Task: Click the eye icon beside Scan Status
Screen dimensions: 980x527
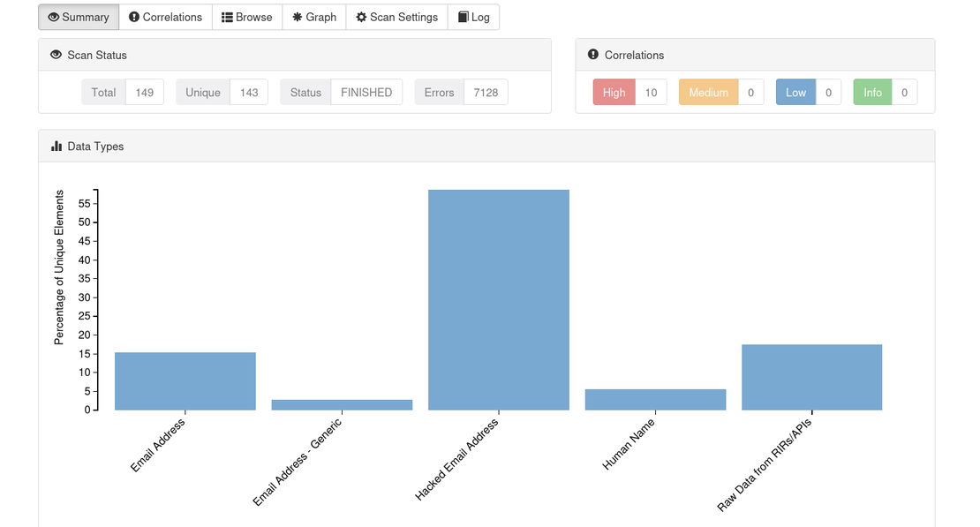Action: point(57,55)
